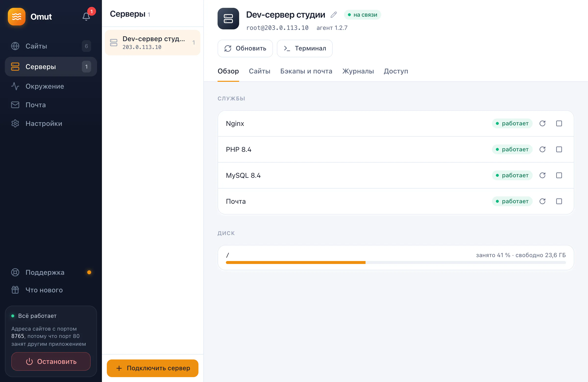Open Что нового in the sidebar
The image size is (588, 382).
coord(51,290)
